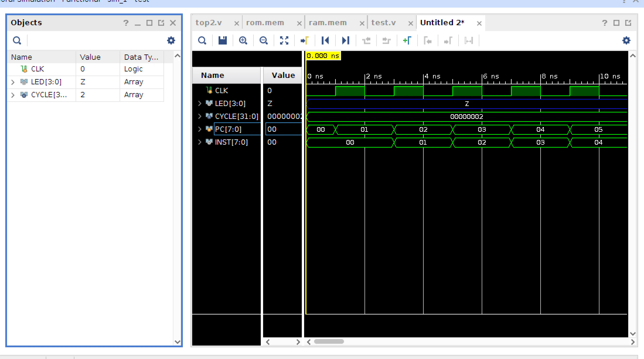Image resolution: width=644 pixels, height=359 pixels.
Task: Select the CLK signal in waveform
Action: click(221, 90)
